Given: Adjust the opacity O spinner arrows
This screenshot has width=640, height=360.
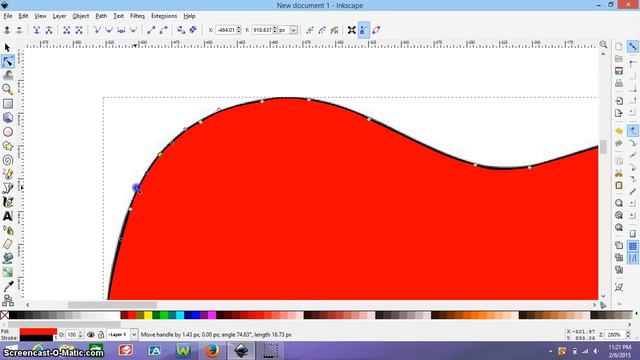Looking at the screenshot, I should 80,335.
